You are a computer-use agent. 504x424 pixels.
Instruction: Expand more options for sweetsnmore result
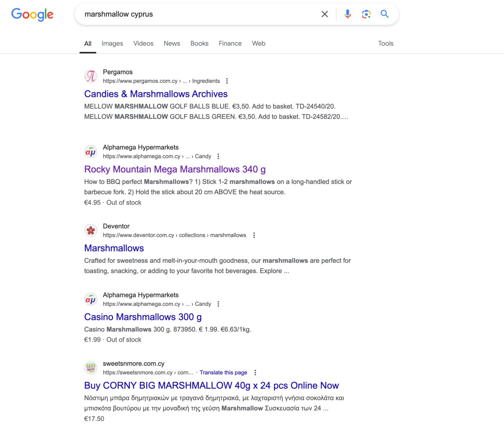tap(255, 373)
